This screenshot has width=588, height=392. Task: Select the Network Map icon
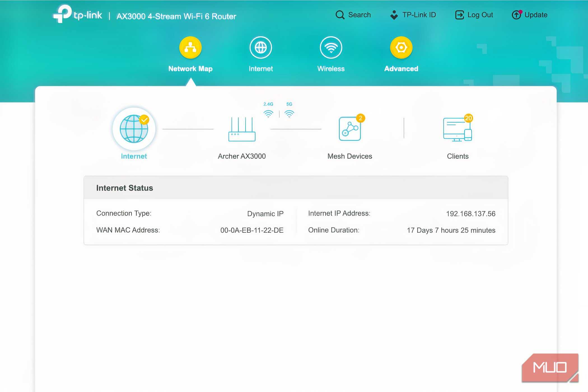point(190,48)
